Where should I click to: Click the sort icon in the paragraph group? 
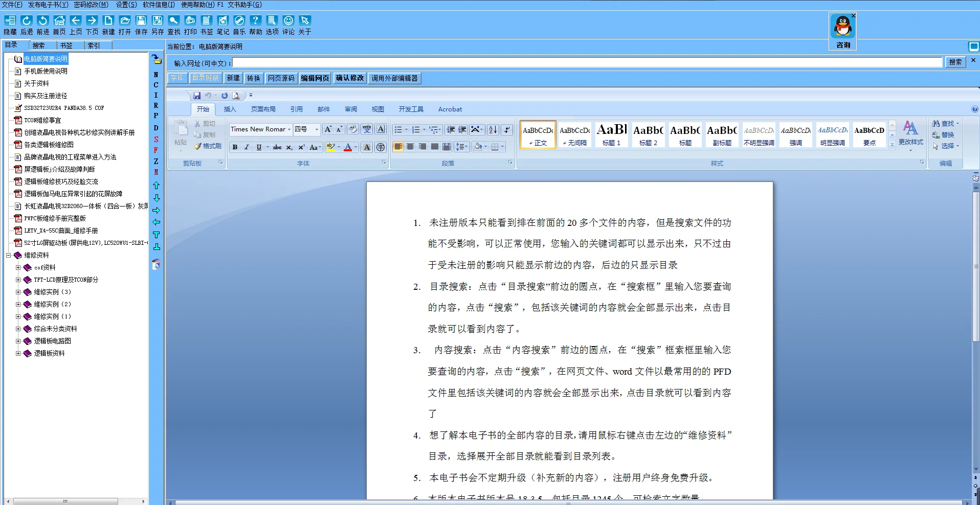click(x=493, y=130)
